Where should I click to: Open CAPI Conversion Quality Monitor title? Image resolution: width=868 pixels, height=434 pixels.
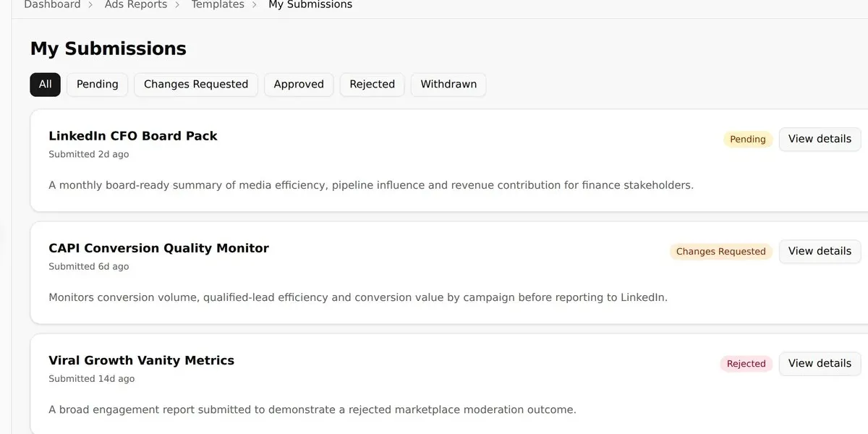(158, 248)
